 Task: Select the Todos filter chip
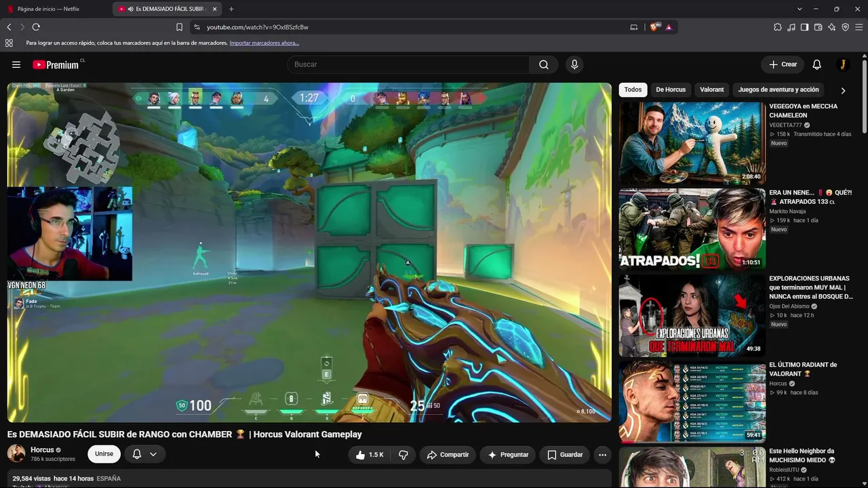[x=633, y=89]
